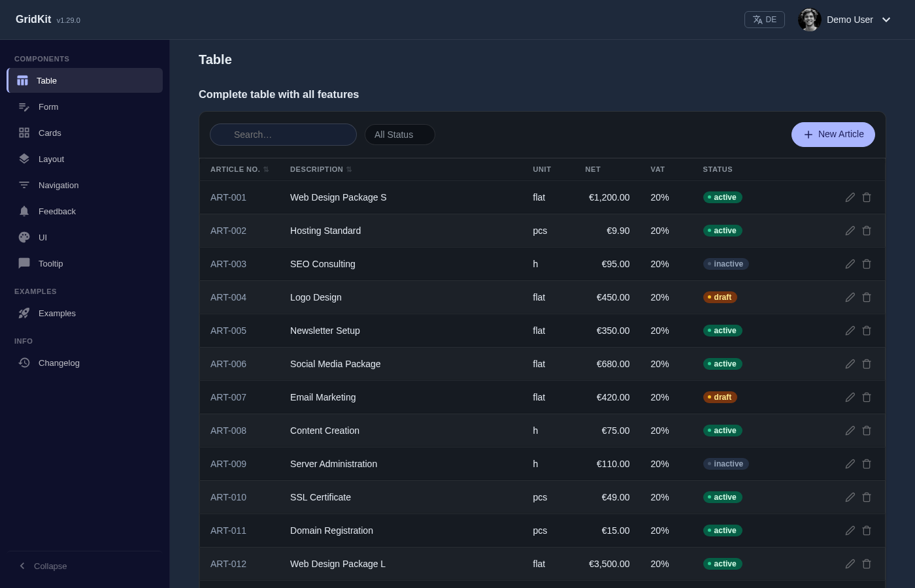
Task: Expand the Demo User menu chevron
Action: (886, 20)
